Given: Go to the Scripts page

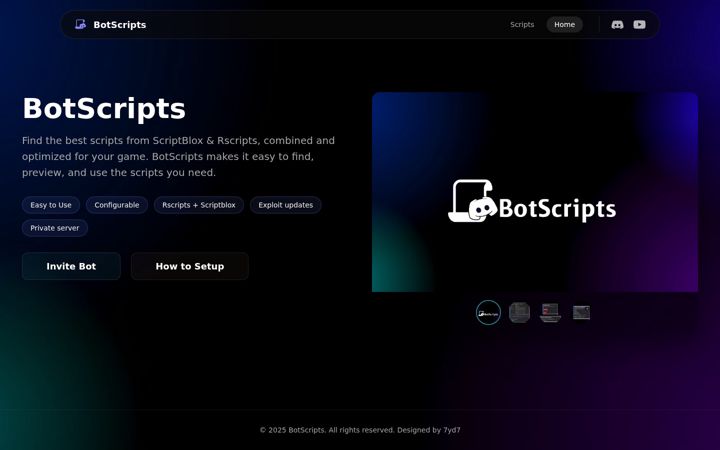Looking at the screenshot, I should click(x=522, y=25).
